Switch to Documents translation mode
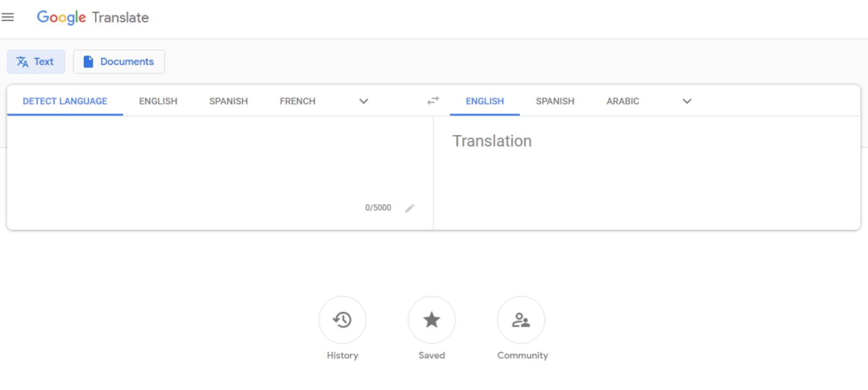Viewport: 868px width, 390px height. click(119, 62)
